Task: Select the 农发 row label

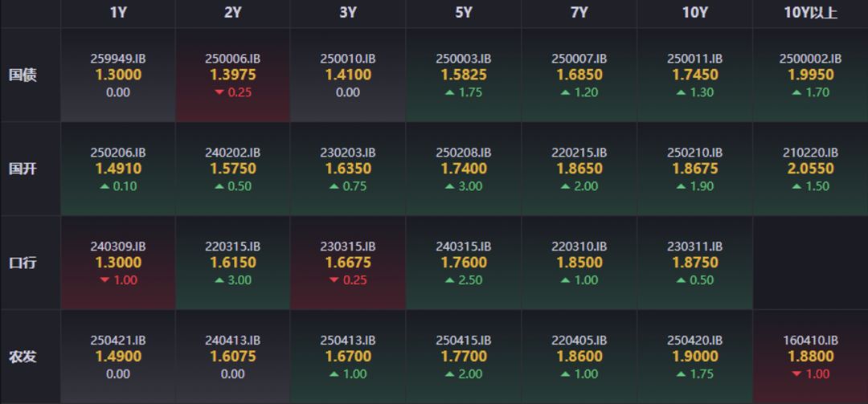Action: coord(23,357)
